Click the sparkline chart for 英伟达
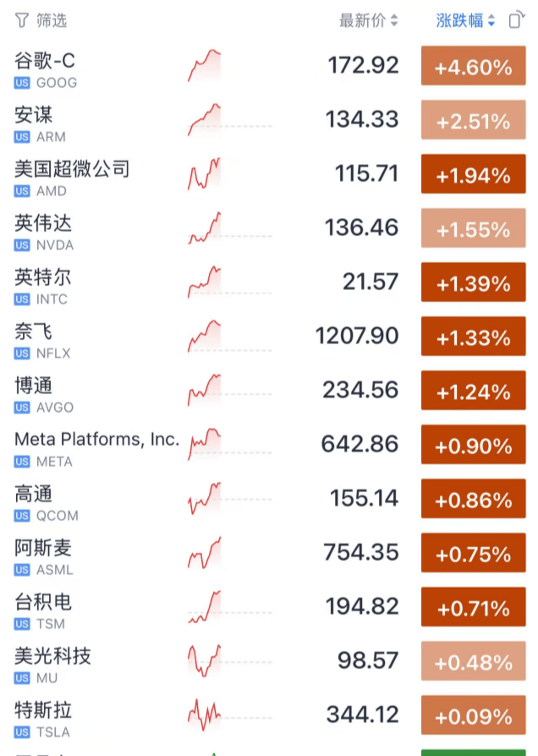The image size is (538, 756). (x=205, y=227)
